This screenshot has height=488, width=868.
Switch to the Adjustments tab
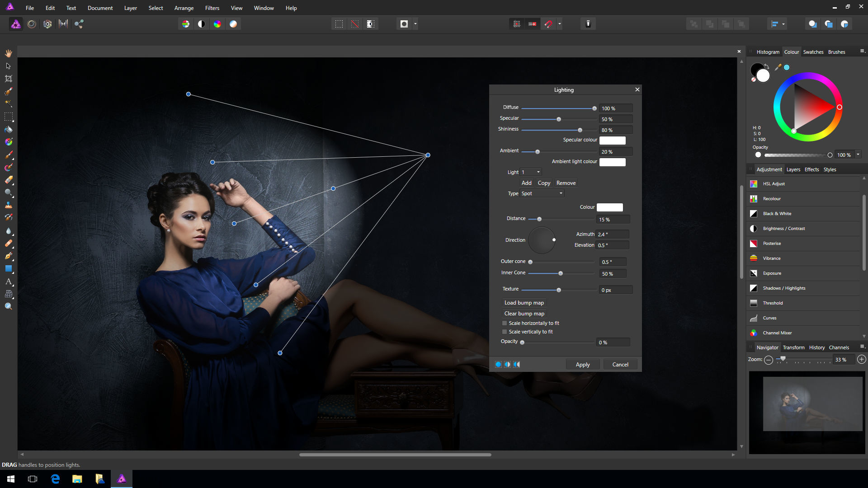coord(769,169)
